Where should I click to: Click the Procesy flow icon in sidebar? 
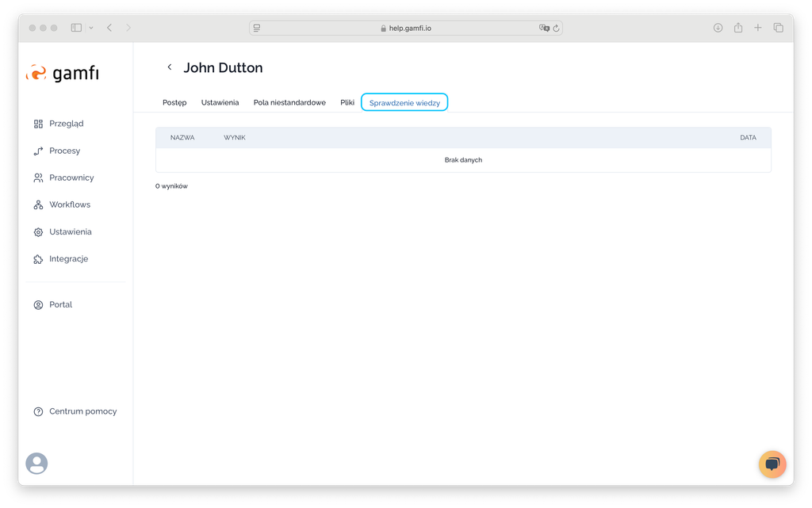(38, 151)
